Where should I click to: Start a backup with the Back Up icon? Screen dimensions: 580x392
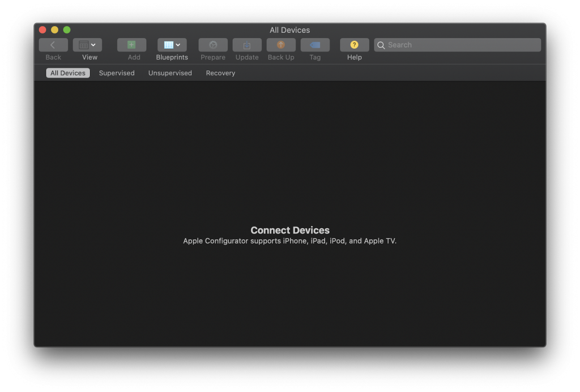[x=280, y=44]
